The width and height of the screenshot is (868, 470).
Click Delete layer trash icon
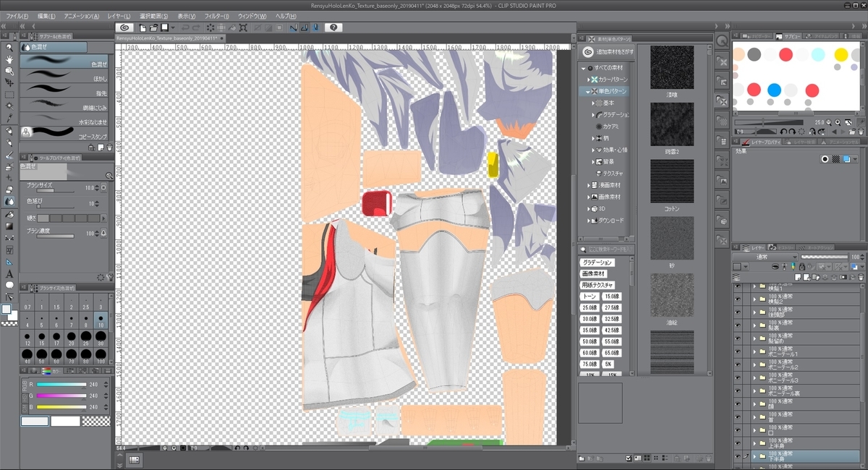861,277
